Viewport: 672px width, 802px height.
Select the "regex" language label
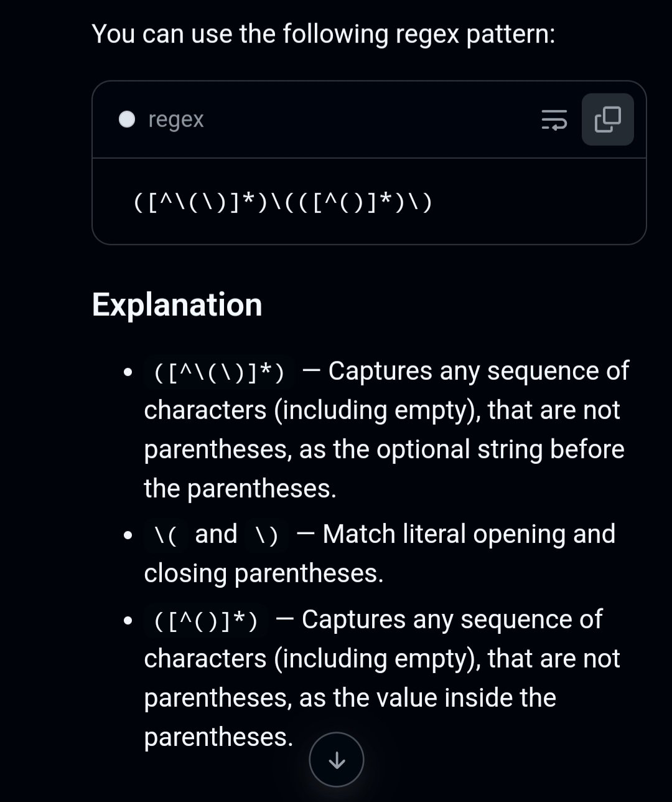(176, 120)
